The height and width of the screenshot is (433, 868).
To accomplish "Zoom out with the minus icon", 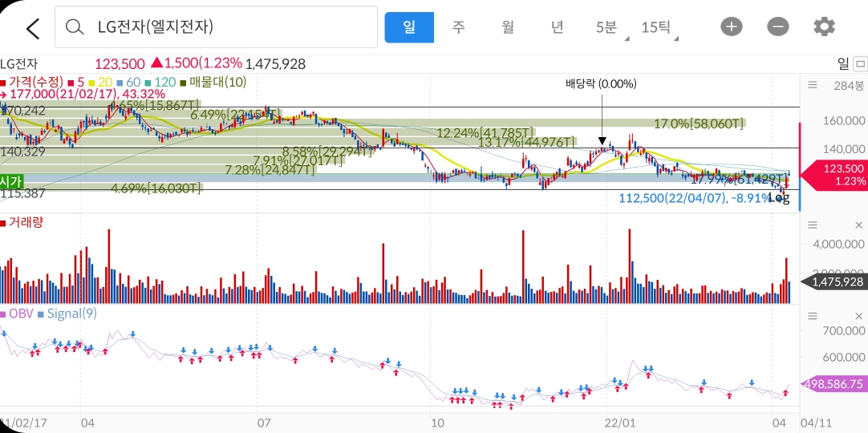I will [x=778, y=26].
